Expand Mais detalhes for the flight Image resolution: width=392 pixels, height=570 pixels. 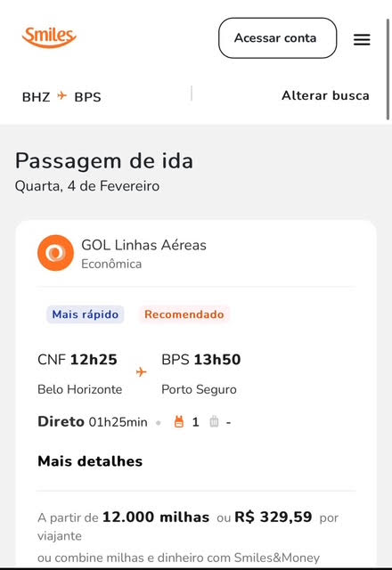pyautogui.click(x=90, y=461)
